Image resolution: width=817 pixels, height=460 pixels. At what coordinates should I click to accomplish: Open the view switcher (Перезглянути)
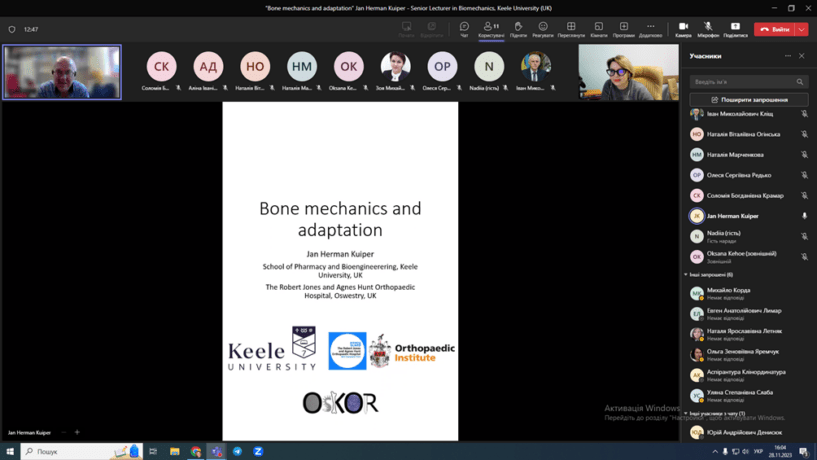pyautogui.click(x=571, y=29)
